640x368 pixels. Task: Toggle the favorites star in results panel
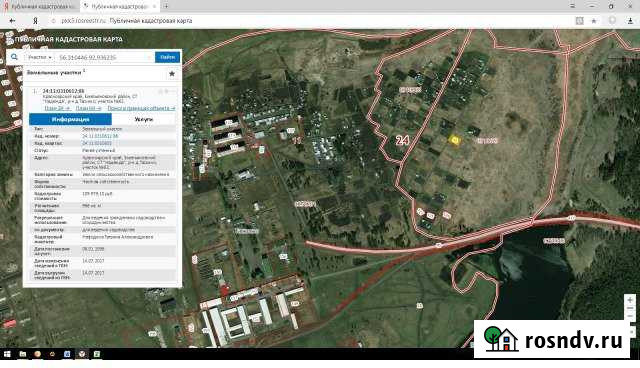[x=172, y=73]
